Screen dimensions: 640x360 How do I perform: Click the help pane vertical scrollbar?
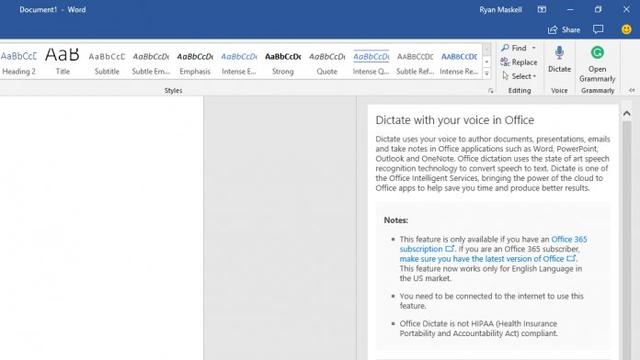tap(627, 241)
